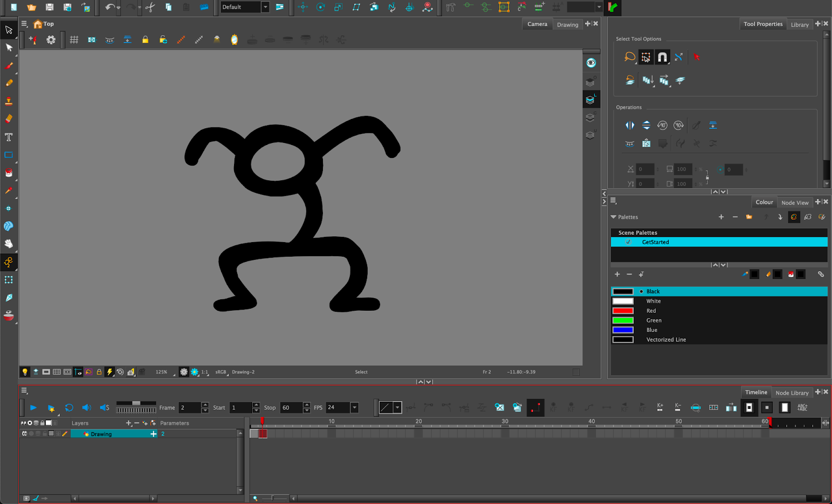
Task: Open the FPS dropdown in the Timeline
Action: pos(355,408)
